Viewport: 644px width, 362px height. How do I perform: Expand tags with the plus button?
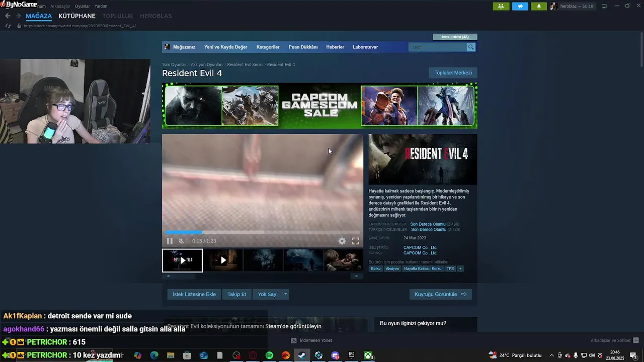coord(460,268)
